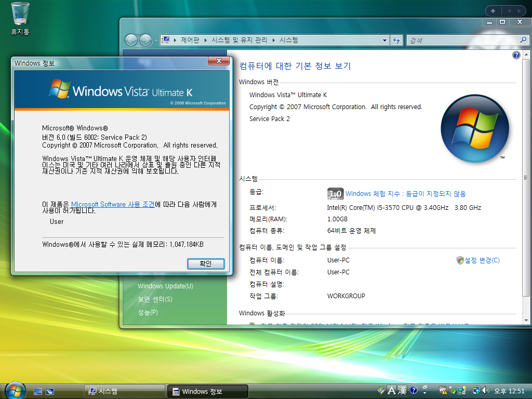The width and height of the screenshot is (532, 399).
Task: Click 1.00GB memory value
Action: [337, 219]
